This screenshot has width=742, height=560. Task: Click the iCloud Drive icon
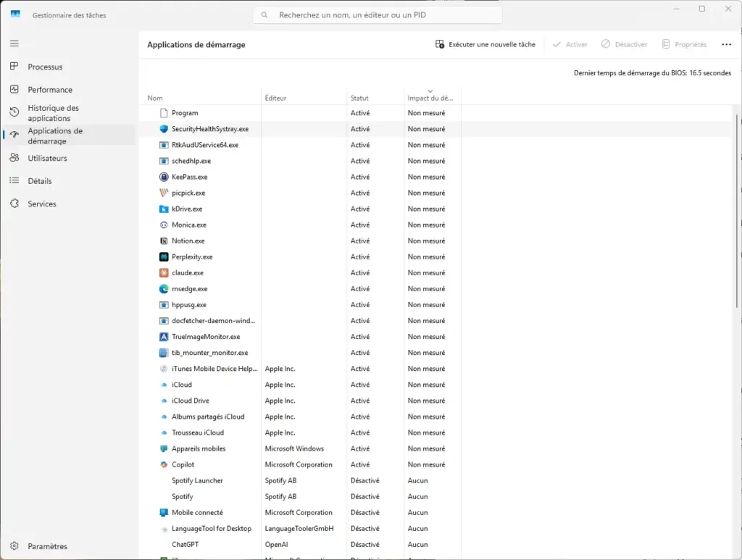164,401
